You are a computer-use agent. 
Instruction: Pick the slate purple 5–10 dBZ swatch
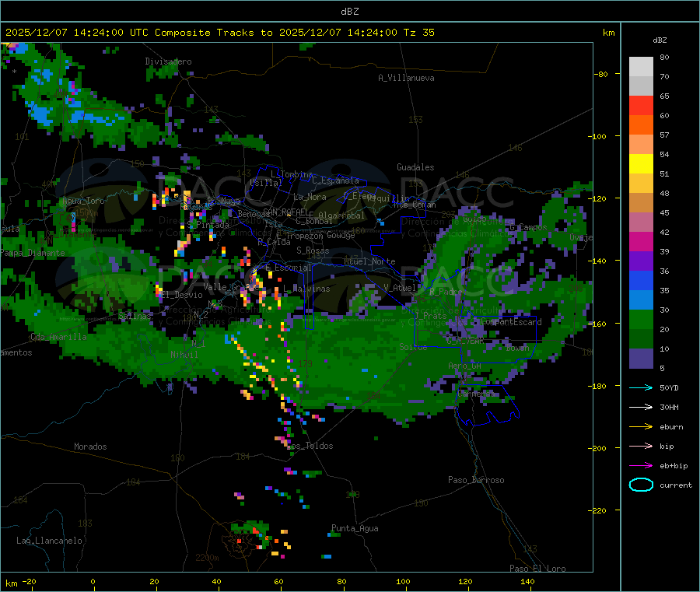pyautogui.click(x=641, y=359)
